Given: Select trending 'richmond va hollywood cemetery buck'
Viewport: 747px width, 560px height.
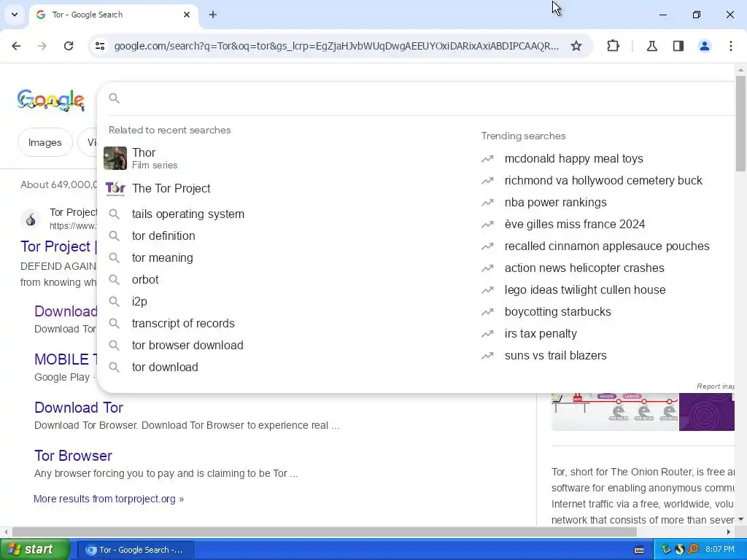Looking at the screenshot, I should [603, 181].
